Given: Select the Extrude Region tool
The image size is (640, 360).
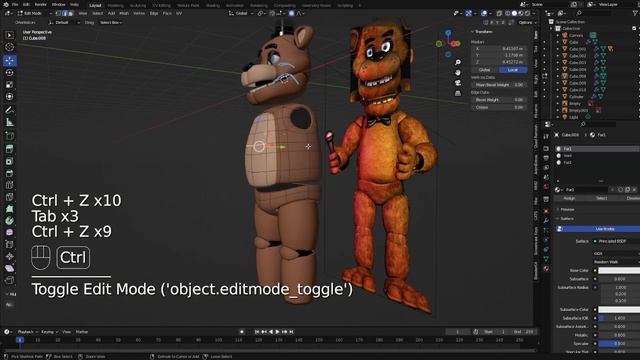Looking at the screenshot, I should tap(9, 149).
